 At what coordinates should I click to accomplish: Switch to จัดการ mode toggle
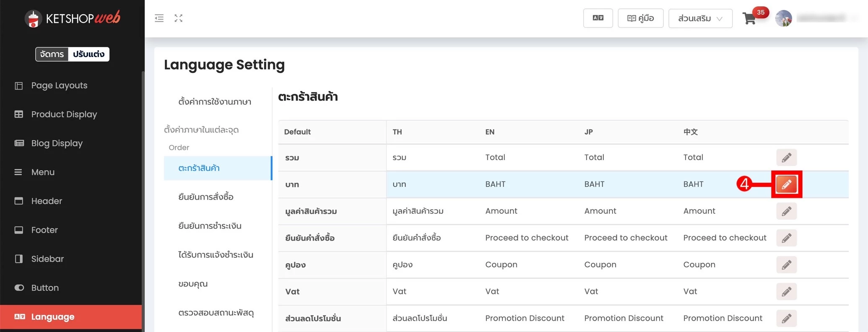click(x=52, y=54)
